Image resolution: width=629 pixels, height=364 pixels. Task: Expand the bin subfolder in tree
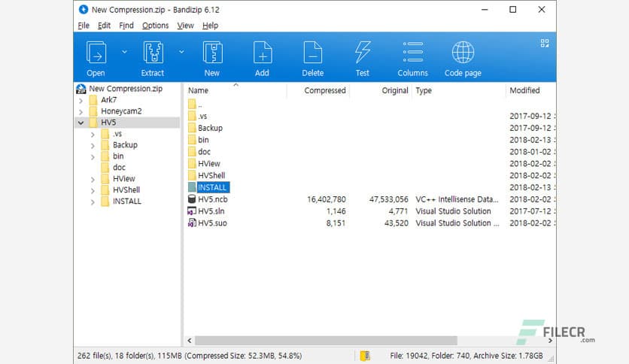[93, 157]
